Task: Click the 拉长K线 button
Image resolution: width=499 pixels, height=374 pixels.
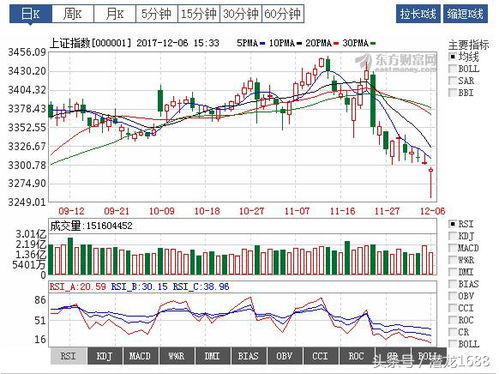Action: pos(418,14)
